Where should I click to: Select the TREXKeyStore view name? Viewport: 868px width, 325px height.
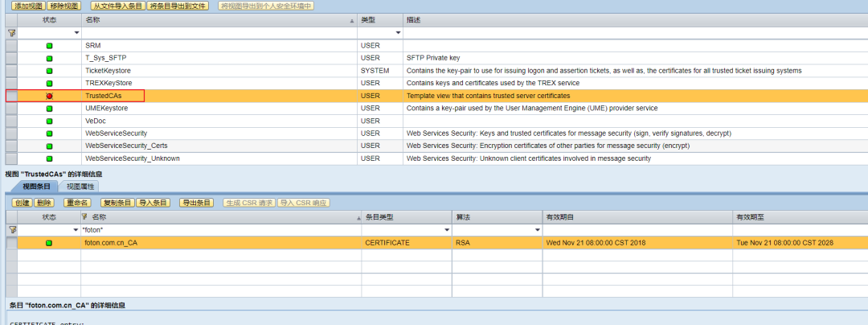(108, 83)
